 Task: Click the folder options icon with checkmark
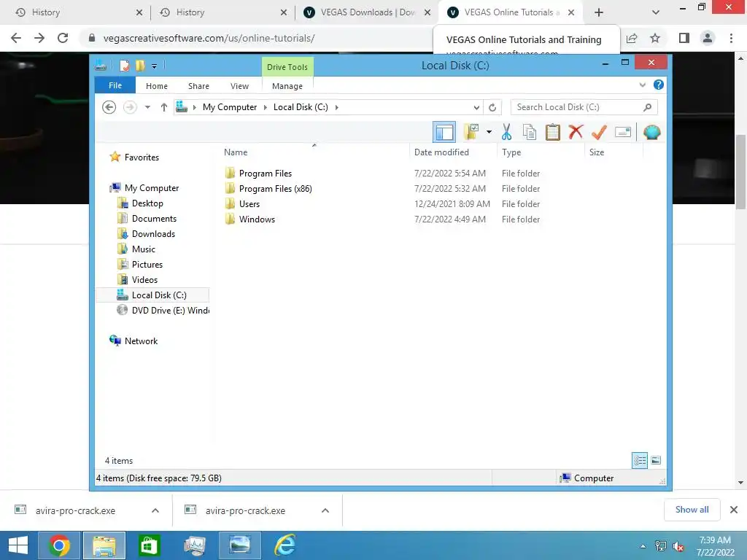[x=471, y=132]
